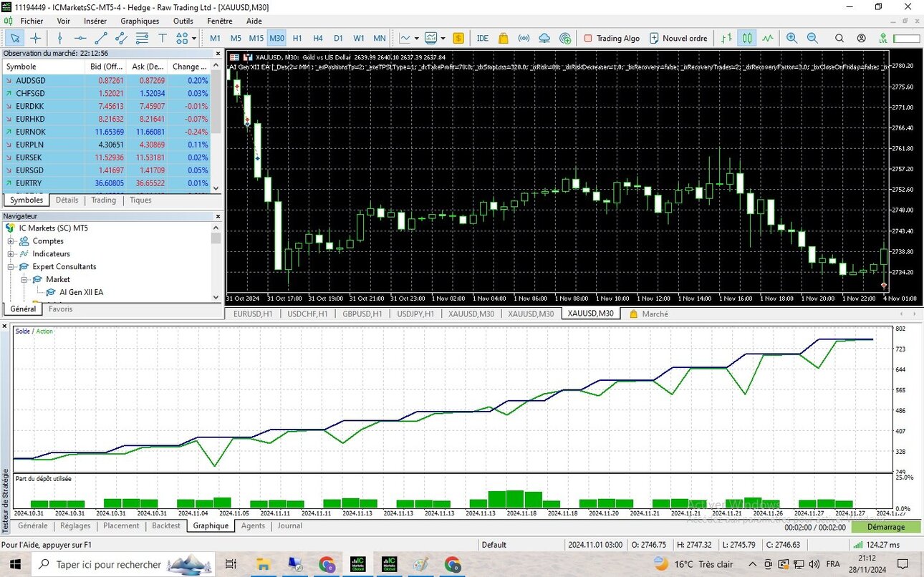Select the crosshair cursor tool
Image resolution: width=924 pixels, height=577 pixels.
pos(35,38)
